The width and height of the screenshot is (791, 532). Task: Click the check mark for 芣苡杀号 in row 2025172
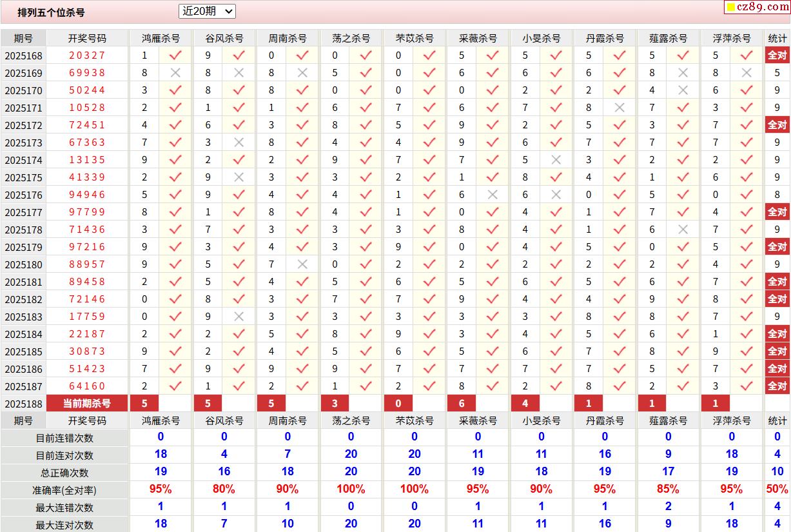(x=429, y=125)
